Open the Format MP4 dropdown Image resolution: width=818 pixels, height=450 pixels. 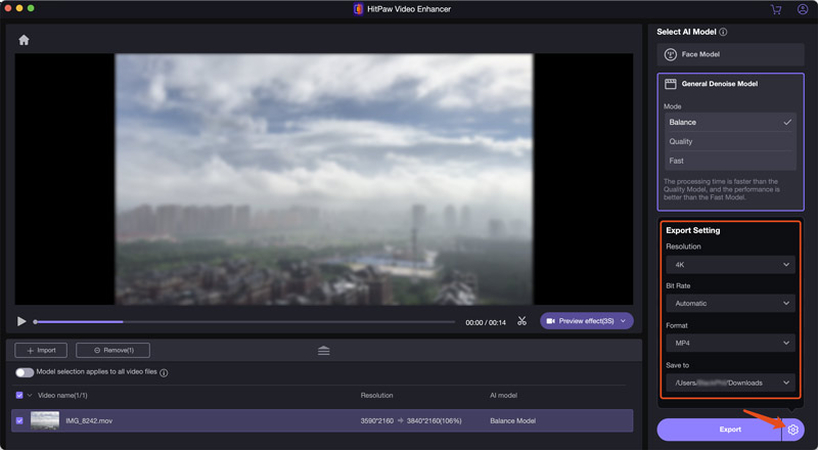731,343
